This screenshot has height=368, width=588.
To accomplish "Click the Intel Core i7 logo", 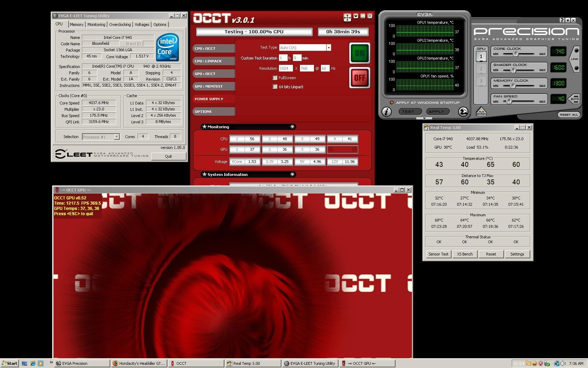I will tap(167, 48).
